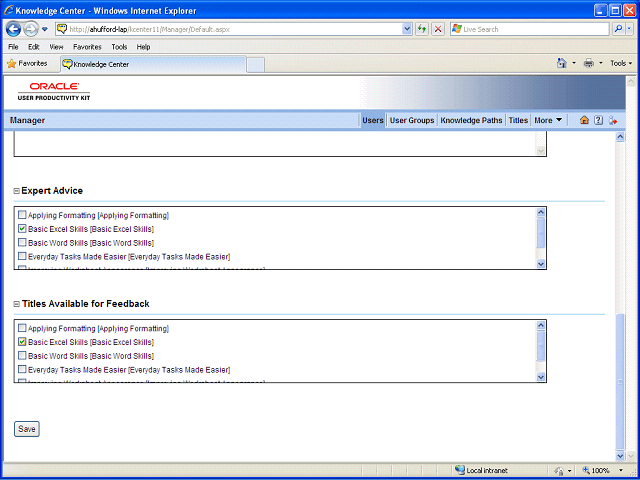Click the address bar URL field

click(229, 29)
